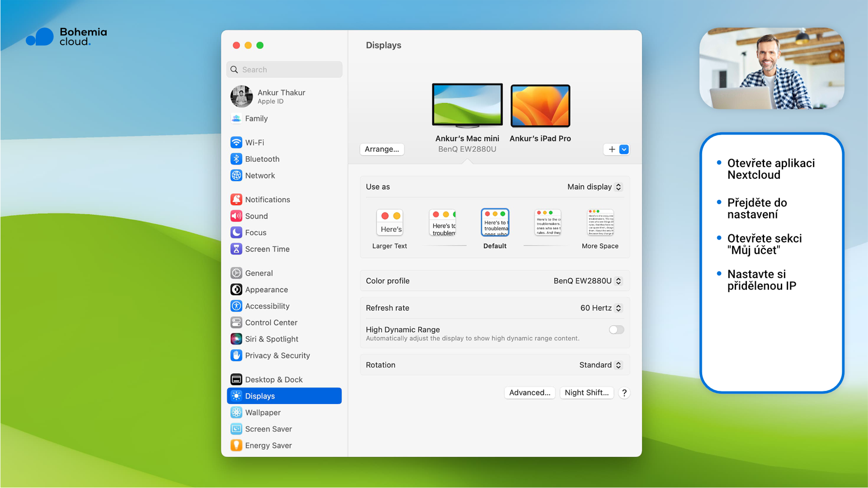The height and width of the screenshot is (488, 868).
Task: Click the Screen Time hourglass icon
Action: tap(236, 249)
